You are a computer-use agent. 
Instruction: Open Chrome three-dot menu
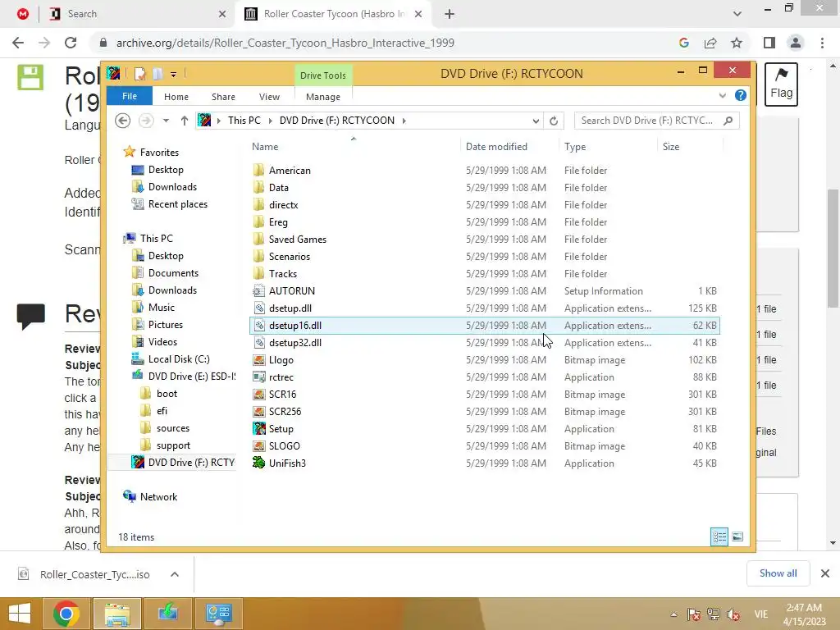822,43
